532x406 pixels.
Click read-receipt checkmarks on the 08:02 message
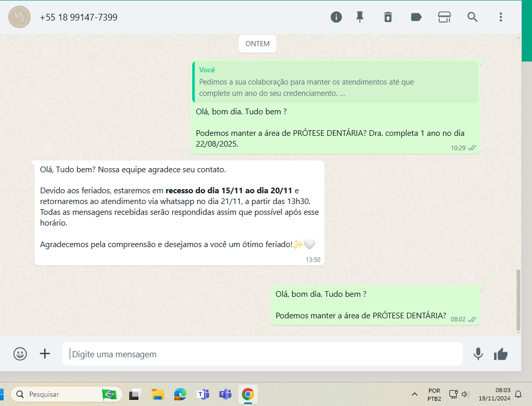pyautogui.click(x=472, y=319)
